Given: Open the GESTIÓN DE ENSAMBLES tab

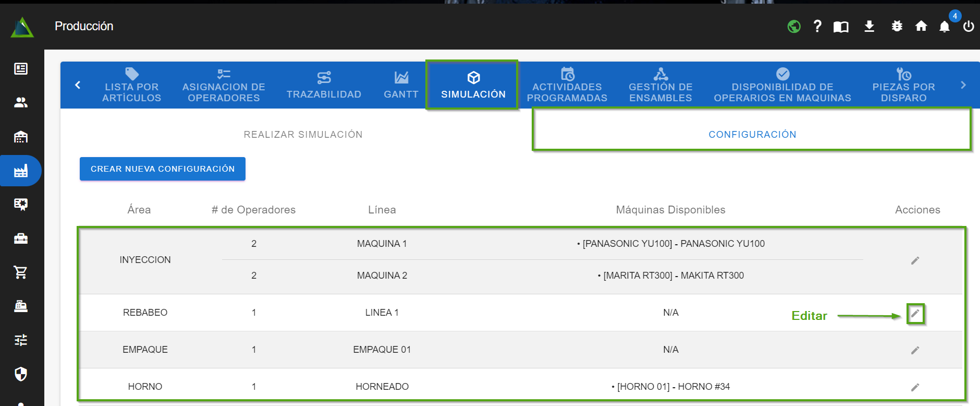Looking at the screenshot, I should click(660, 85).
